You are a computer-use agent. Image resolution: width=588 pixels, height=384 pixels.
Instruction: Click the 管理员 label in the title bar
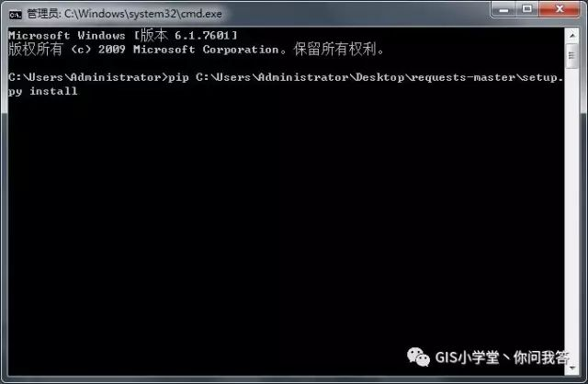pyautogui.click(x=42, y=14)
